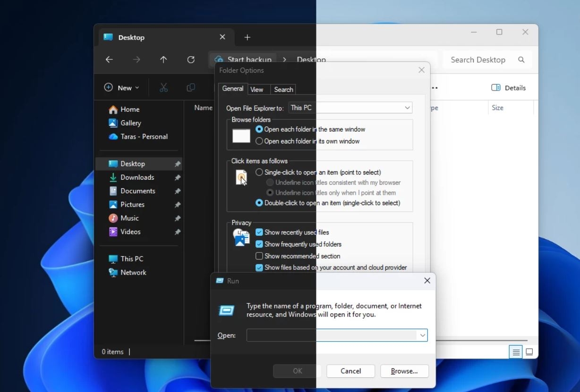Sort by the Size column header
The height and width of the screenshot is (392, 580).
tap(497, 108)
